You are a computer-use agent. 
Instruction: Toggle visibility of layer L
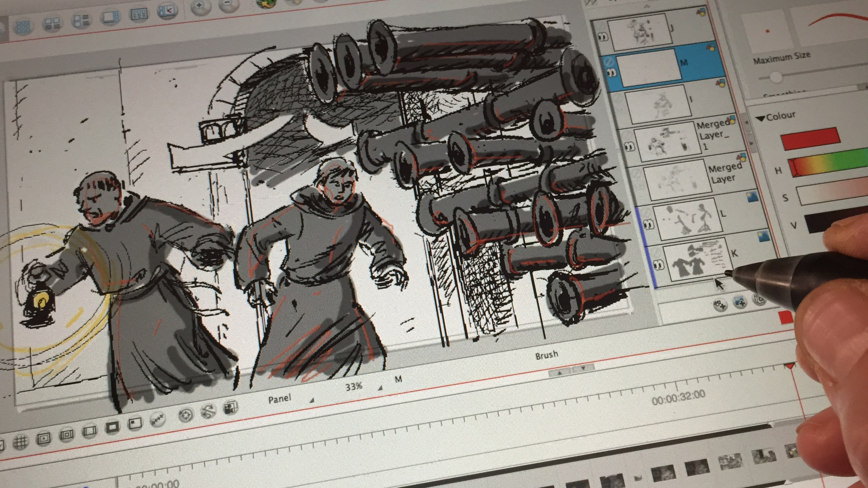[x=648, y=224]
